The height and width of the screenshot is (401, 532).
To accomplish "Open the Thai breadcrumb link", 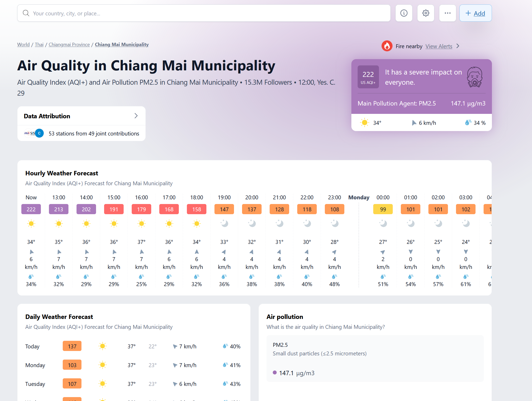I will tap(39, 45).
